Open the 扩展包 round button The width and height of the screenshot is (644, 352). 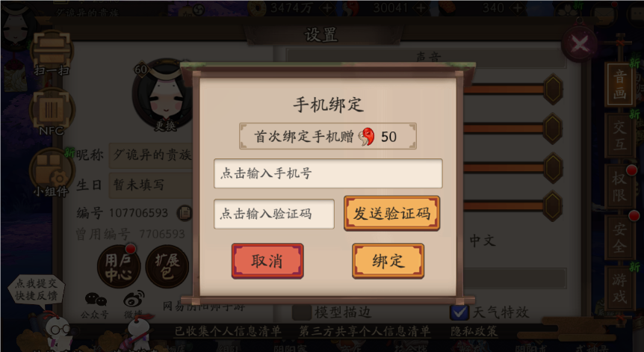pyautogui.click(x=167, y=267)
